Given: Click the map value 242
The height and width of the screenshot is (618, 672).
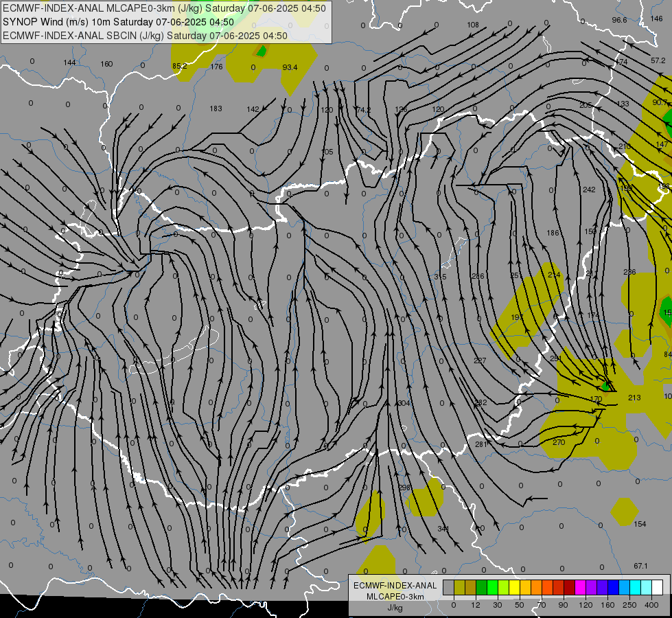Looking at the screenshot, I should click(x=589, y=190).
